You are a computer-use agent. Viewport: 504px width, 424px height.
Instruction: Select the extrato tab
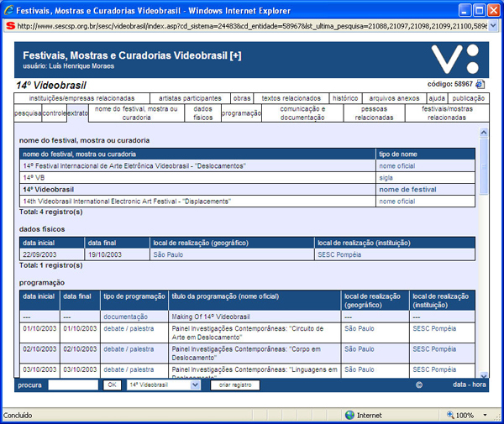[77, 113]
